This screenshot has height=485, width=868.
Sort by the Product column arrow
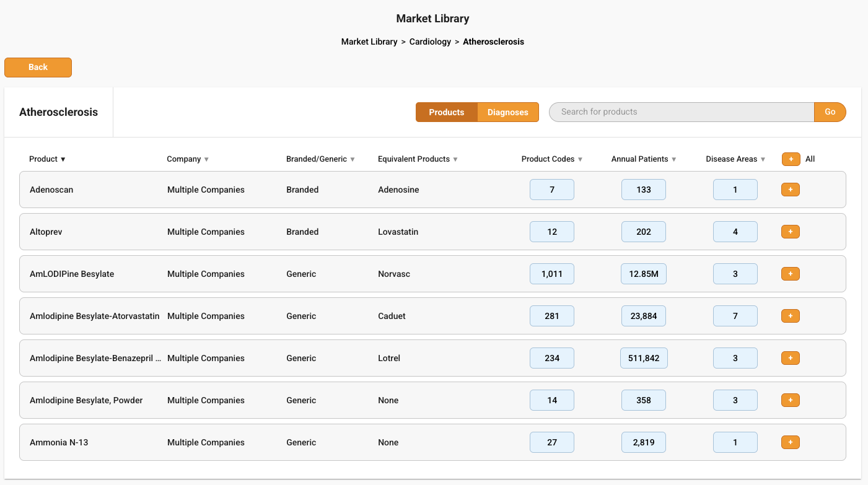[63, 160]
